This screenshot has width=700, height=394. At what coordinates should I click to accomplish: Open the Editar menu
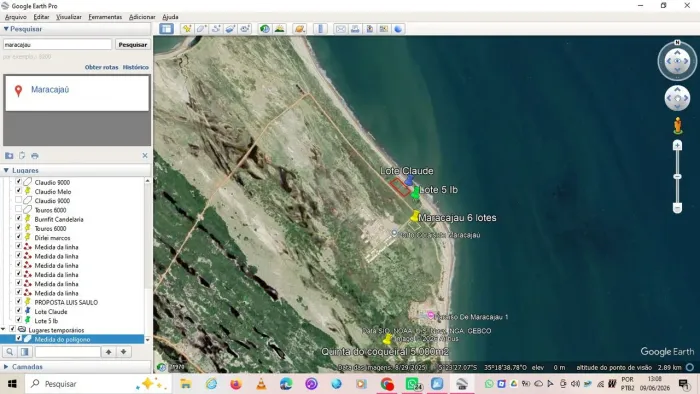(41, 17)
